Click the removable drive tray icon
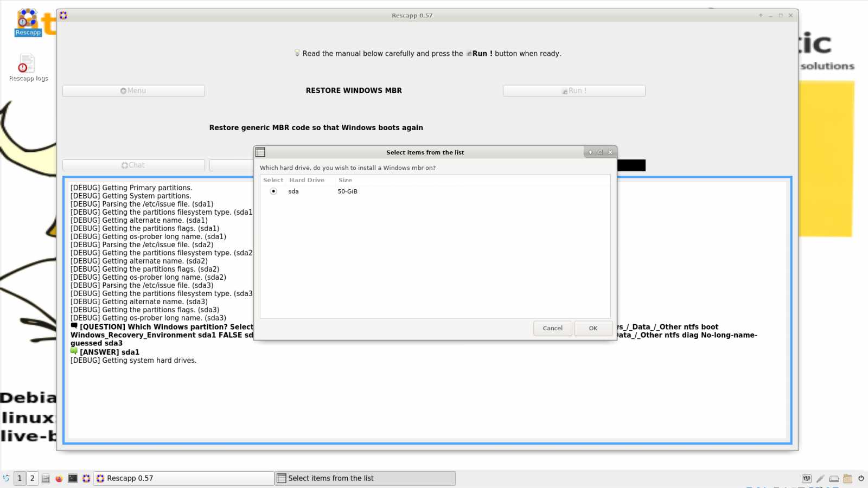The width and height of the screenshot is (868, 488). [x=834, y=478]
